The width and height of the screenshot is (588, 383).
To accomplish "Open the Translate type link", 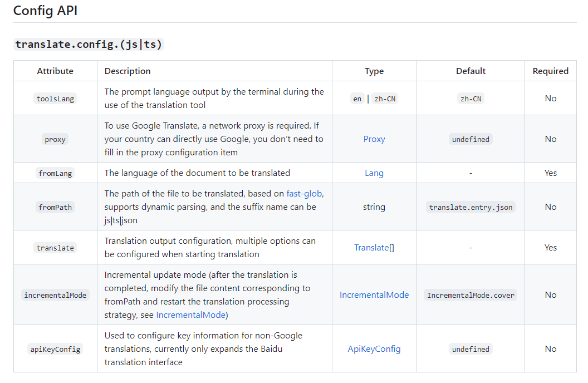I will click(371, 247).
